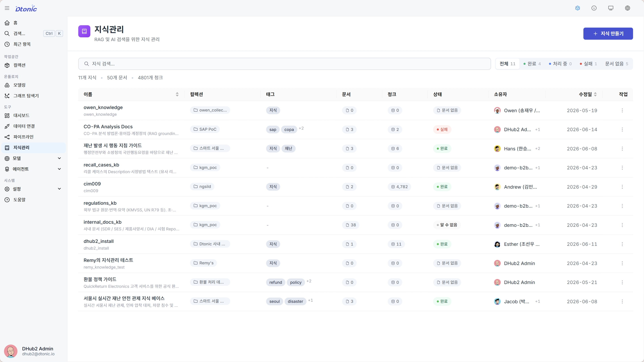Click the monitor display icon in header
644x362 pixels.
pos(611,8)
